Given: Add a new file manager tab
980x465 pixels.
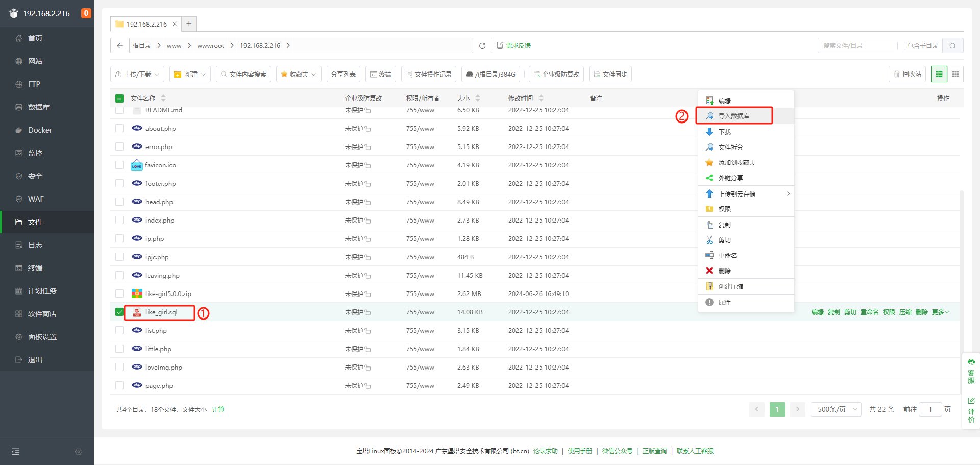Looking at the screenshot, I should tap(189, 23).
